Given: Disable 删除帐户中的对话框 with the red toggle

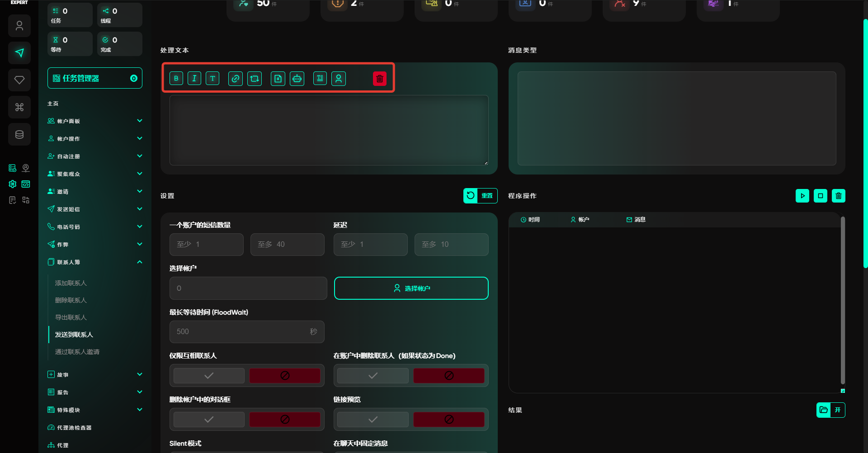Looking at the screenshot, I should click(x=285, y=420).
